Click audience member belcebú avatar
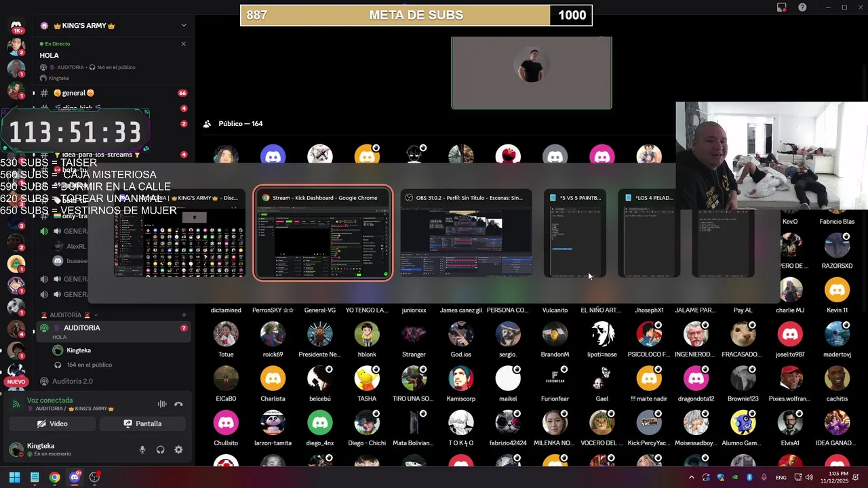This screenshot has height=488, width=868. pyautogui.click(x=320, y=378)
